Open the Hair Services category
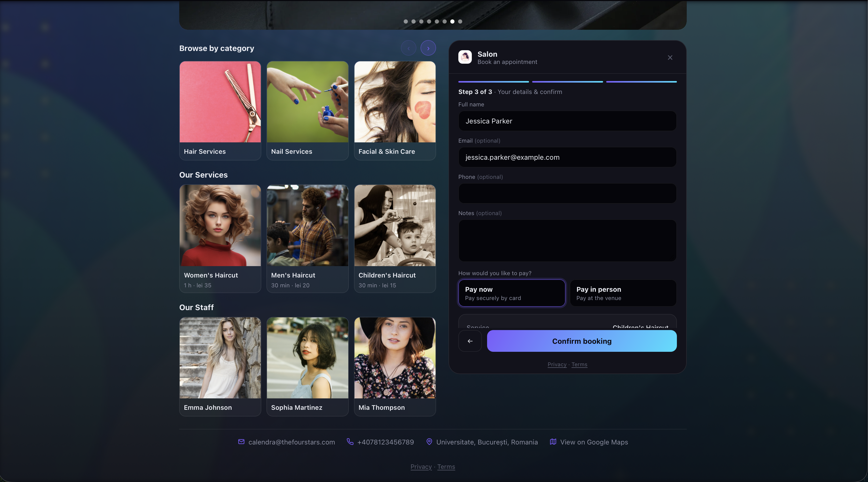This screenshot has width=868, height=482. click(220, 111)
